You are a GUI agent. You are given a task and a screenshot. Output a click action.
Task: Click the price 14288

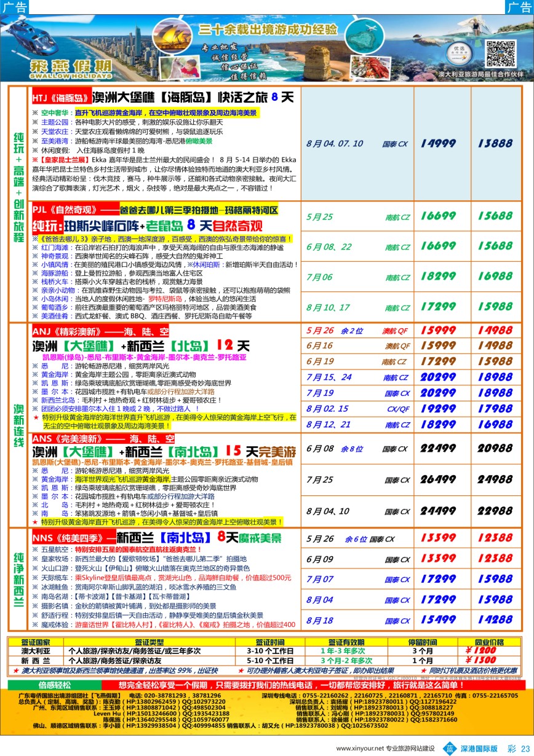coord(494,621)
